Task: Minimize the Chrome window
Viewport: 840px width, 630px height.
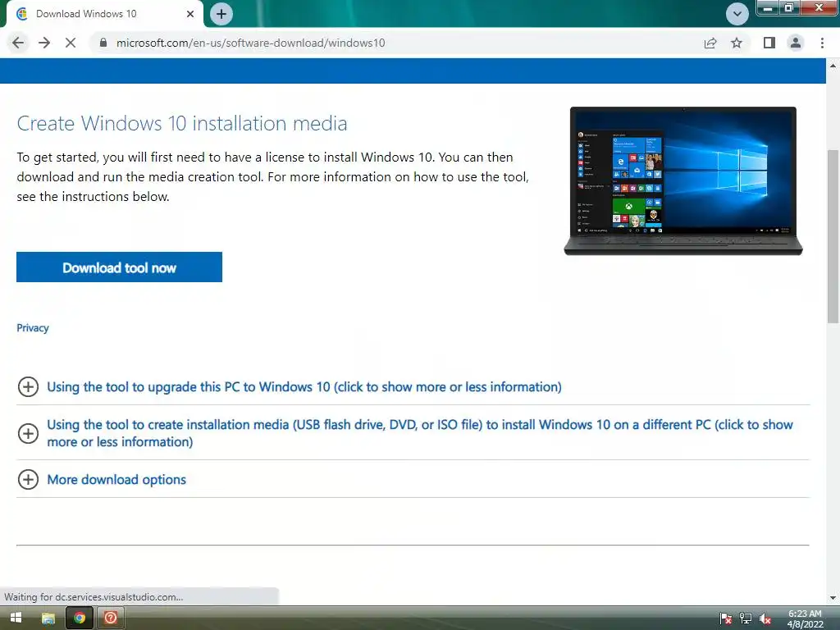Action: 768,8
